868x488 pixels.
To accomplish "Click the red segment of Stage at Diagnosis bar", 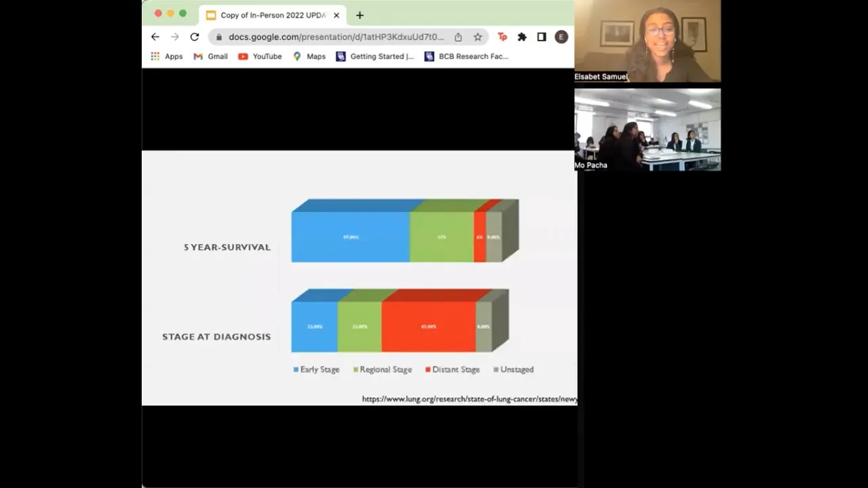I will [x=429, y=327].
